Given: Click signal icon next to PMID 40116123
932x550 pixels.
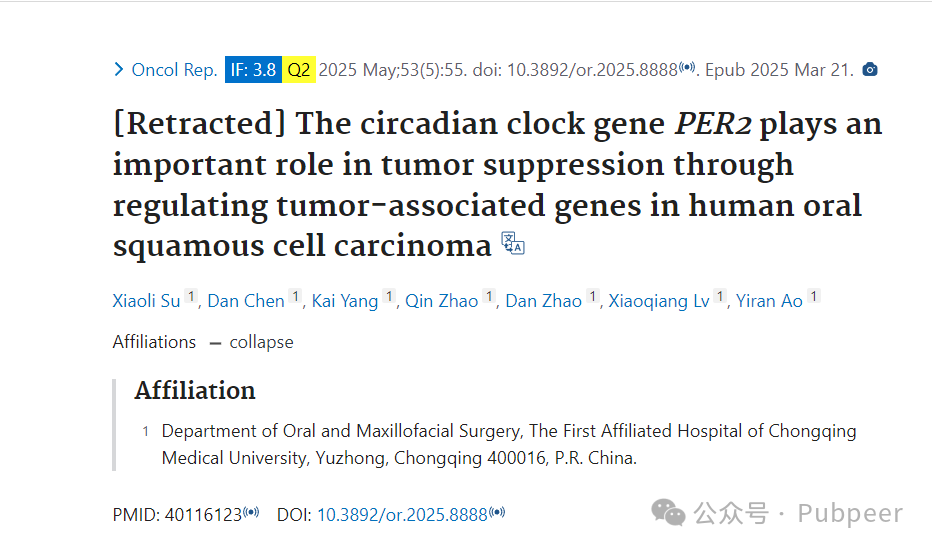Looking at the screenshot, I should [251, 511].
